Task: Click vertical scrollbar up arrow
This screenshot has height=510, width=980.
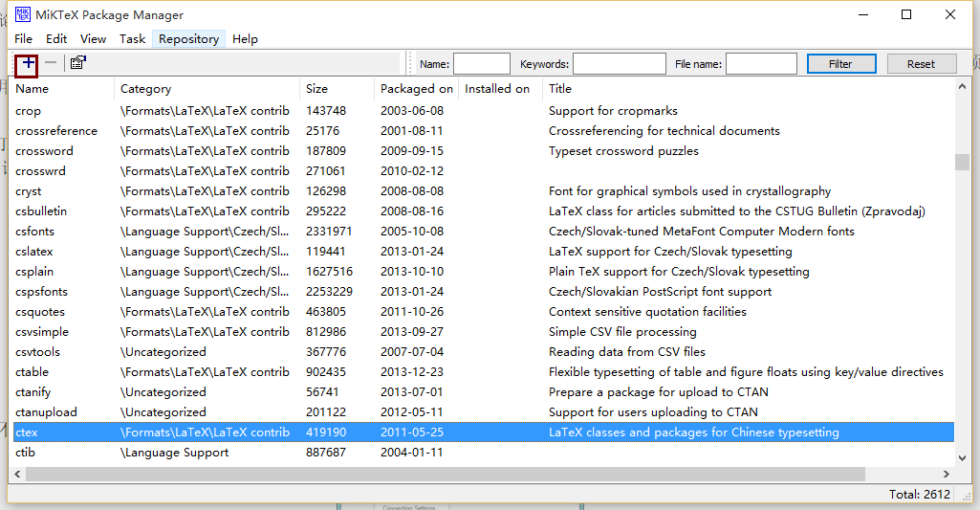Action: [962, 86]
